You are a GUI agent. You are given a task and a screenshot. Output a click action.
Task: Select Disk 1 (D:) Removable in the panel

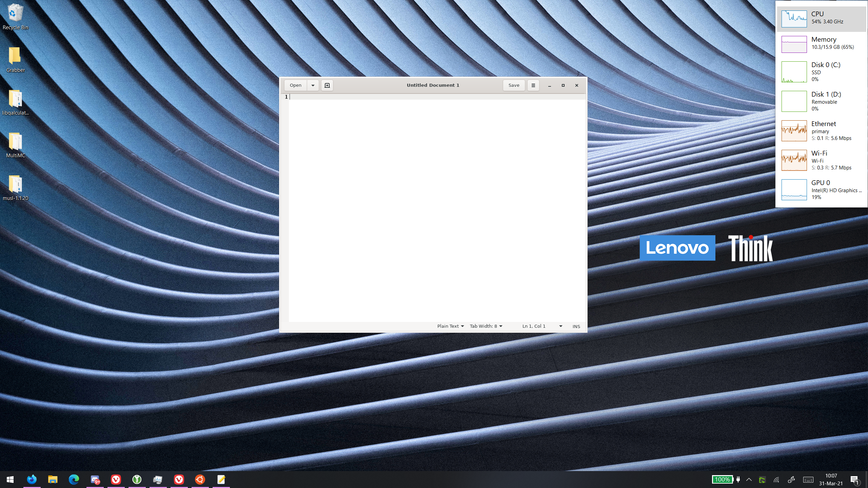click(x=821, y=101)
